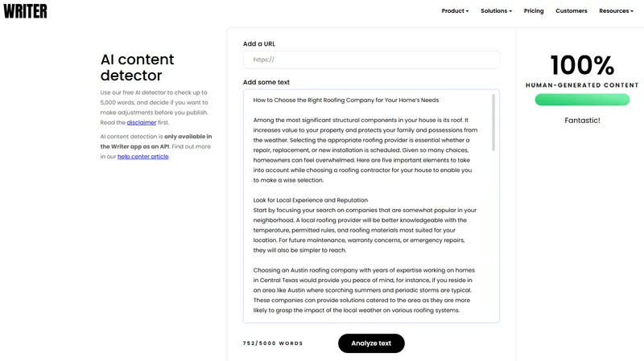This screenshot has width=644, height=361.
Task: Open the Solutions dropdown menu
Action: coord(496,11)
